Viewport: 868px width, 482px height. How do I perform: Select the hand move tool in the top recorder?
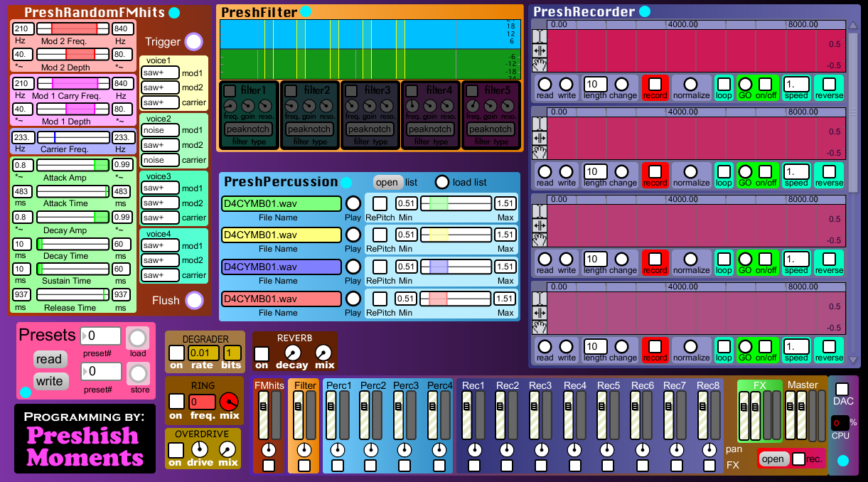coord(540,65)
